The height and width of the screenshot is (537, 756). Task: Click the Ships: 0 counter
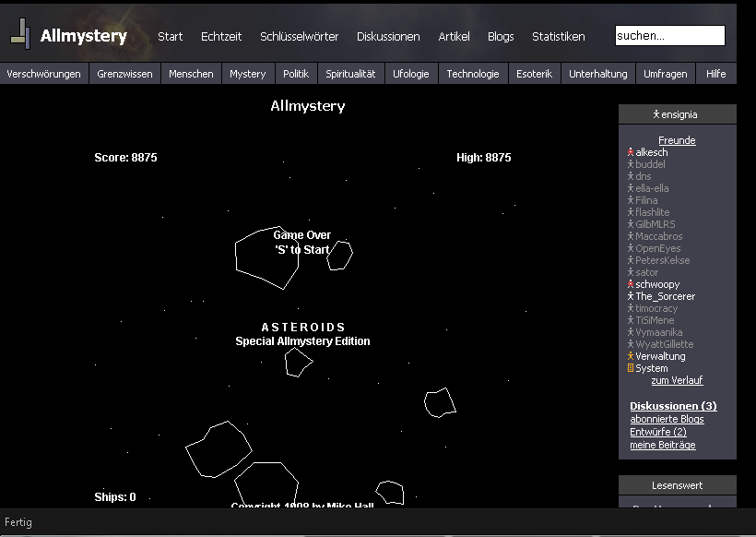click(x=114, y=497)
